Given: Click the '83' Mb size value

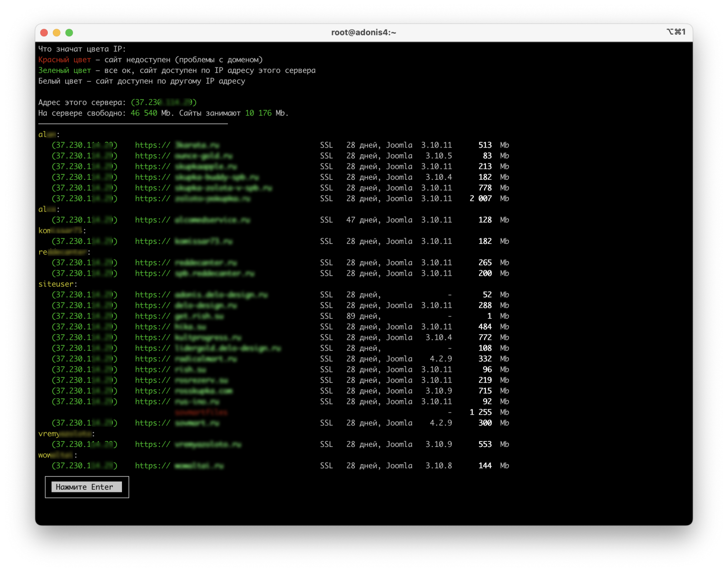Looking at the screenshot, I should [487, 156].
